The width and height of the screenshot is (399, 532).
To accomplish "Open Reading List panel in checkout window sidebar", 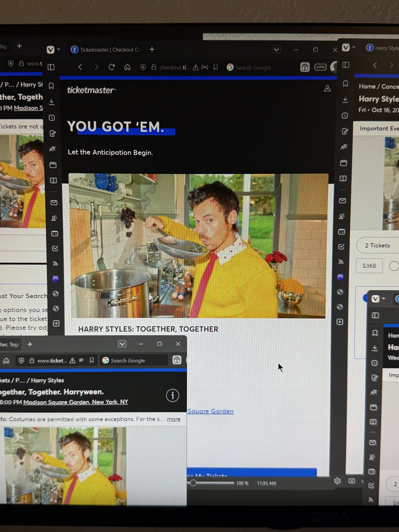I will pyautogui.click(x=53, y=180).
